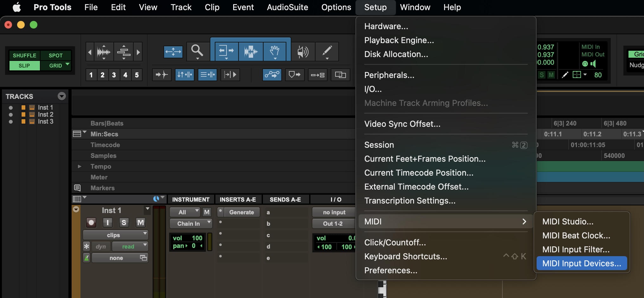Solo the Inst 1 track
The width and height of the screenshot is (644, 298).
[x=124, y=223]
